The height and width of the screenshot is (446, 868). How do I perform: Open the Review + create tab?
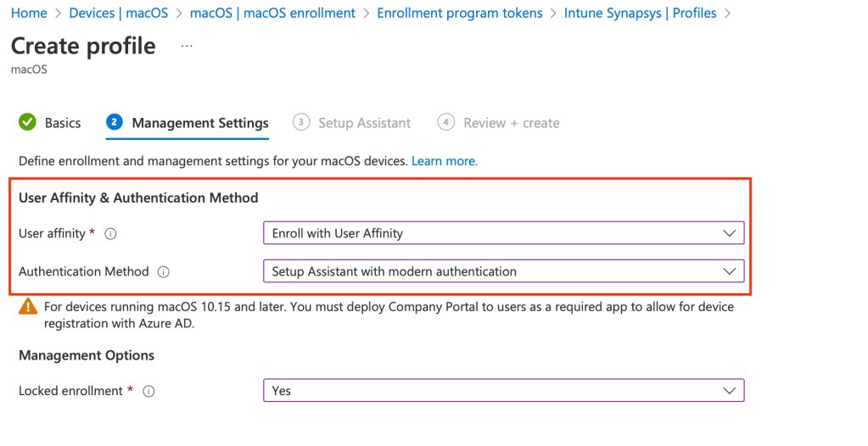[x=511, y=123]
